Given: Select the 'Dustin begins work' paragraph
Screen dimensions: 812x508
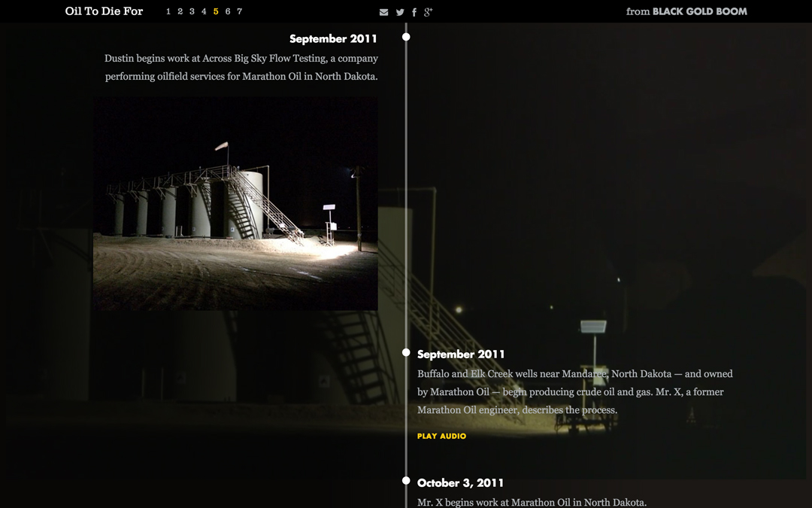Looking at the screenshot, I should click(x=241, y=68).
